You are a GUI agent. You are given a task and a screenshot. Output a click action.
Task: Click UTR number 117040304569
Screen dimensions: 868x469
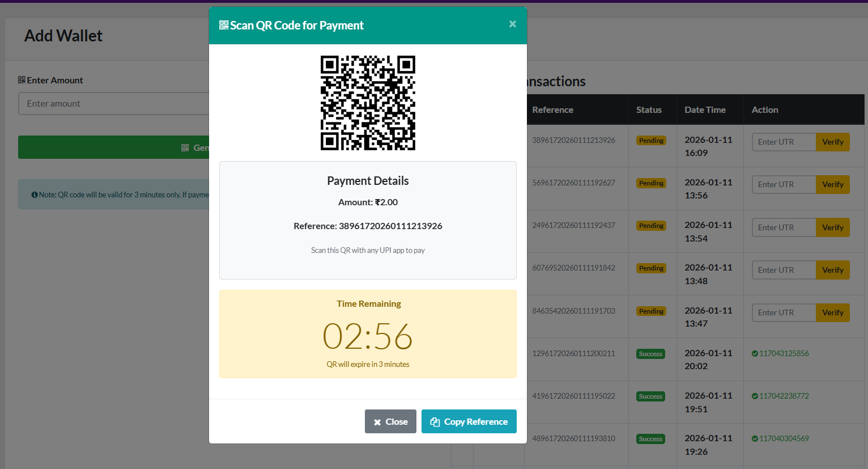coord(784,438)
